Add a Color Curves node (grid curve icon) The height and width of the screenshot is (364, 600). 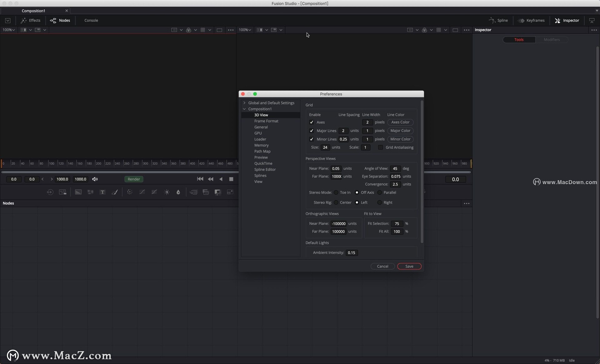tap(142, 192)
